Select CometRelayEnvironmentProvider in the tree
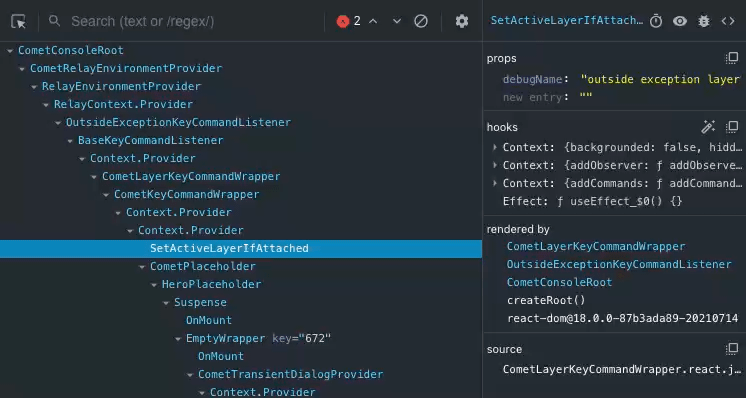This screenshot has width=746, height=398. 126,68
